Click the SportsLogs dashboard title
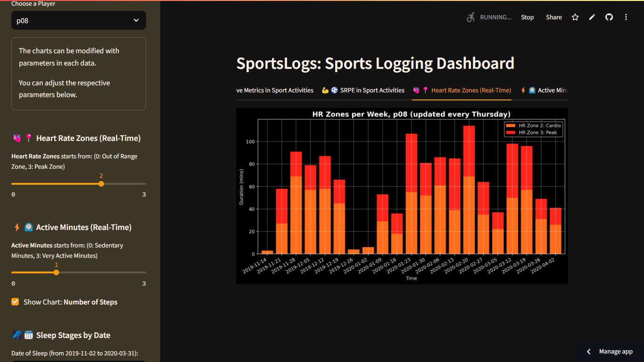 tap(375, 63)
